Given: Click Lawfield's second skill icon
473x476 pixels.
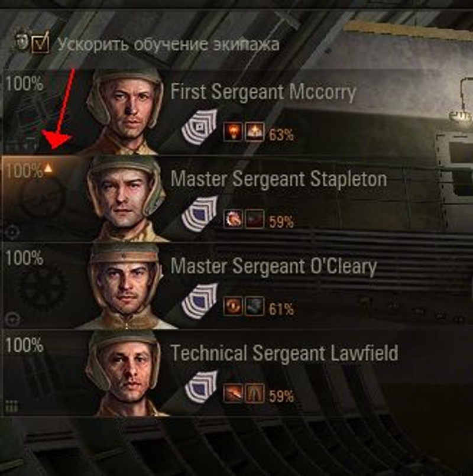Looking at the screenshot, I should pos(254,393).
